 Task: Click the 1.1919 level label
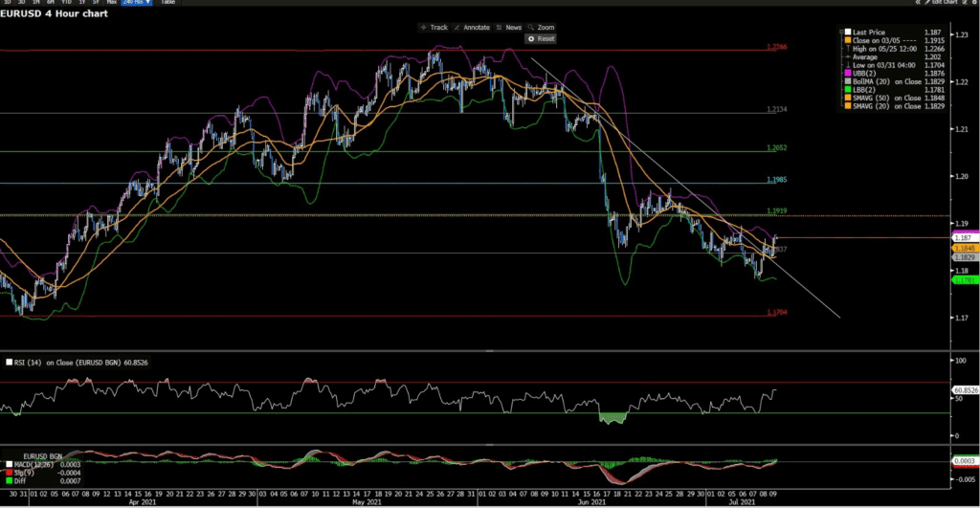pos(777,211)
